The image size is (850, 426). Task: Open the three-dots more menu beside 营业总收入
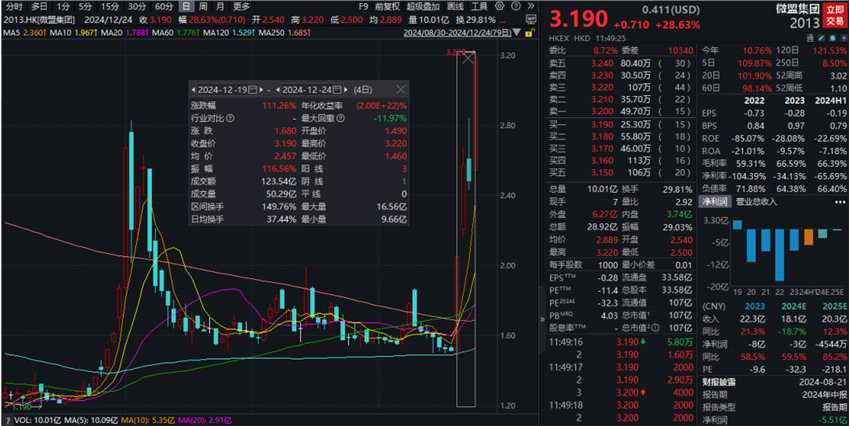(x=839, y=202)
